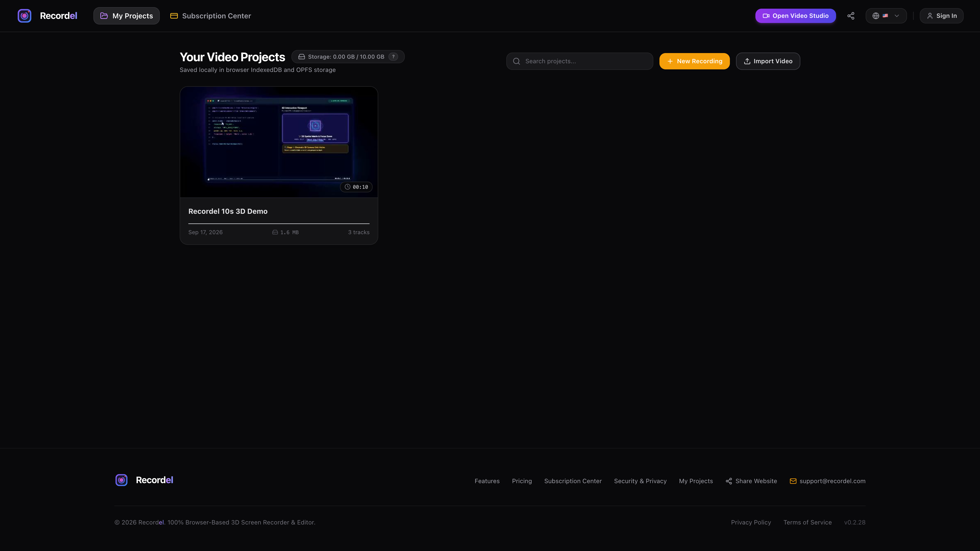Image resolution: width=980 pixels, height=551 pixels.
Task: Click the 00:10 duration badge
Action: pos(356,187)
